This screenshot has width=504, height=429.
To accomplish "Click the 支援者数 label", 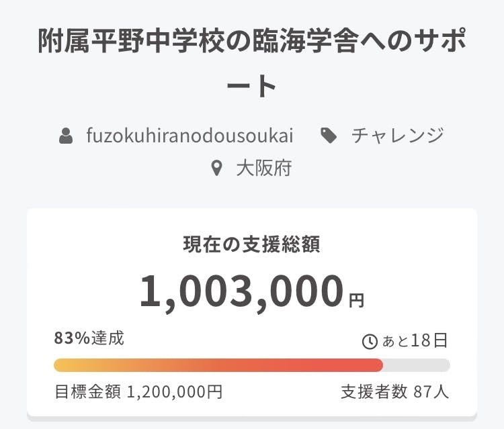I will point(374,391).
